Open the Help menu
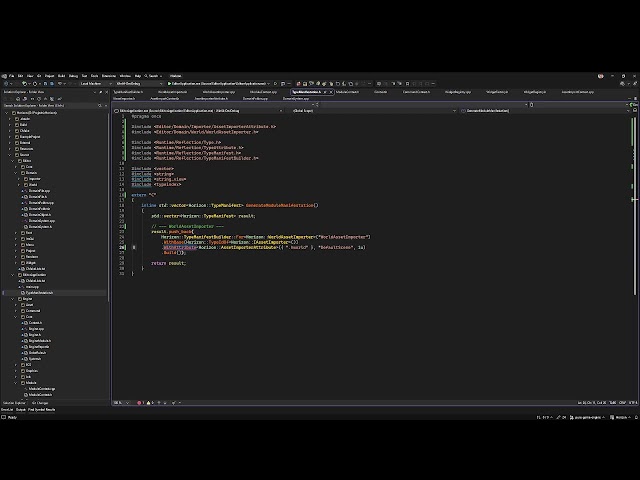Viewport: 640px width, 480px height. click(138, 76)
